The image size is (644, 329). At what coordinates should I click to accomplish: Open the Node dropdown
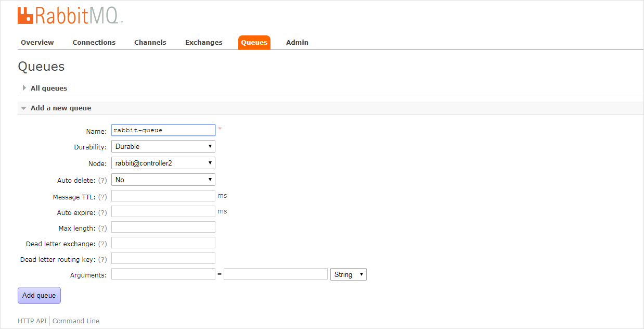coord(163,163)
